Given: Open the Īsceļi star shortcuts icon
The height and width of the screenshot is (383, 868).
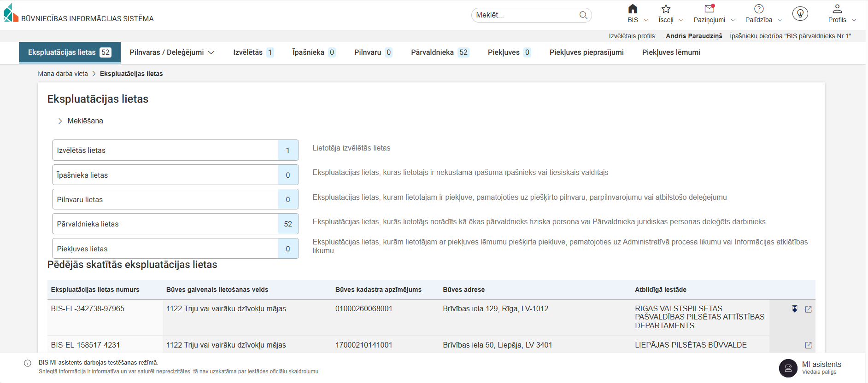Looking at the screenshot, I should point(666,9).
